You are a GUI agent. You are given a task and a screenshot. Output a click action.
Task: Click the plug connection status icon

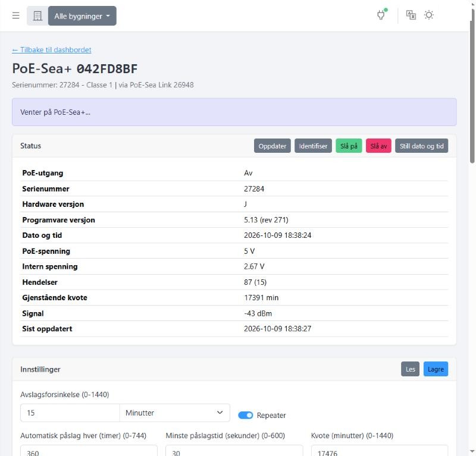(x=381, y=14)
